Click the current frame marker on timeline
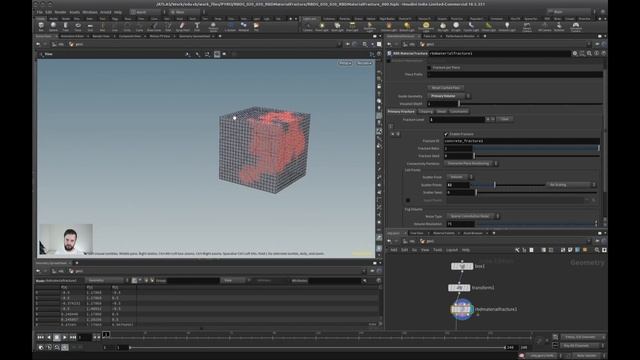 coord(106,335)
